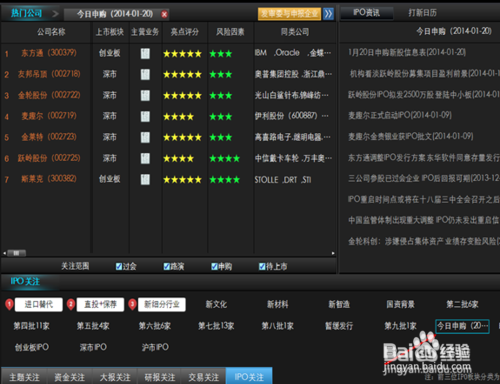Screen dimensions: 500x384
Task: Select the 第七批13家 category
Action: point(216,326)
